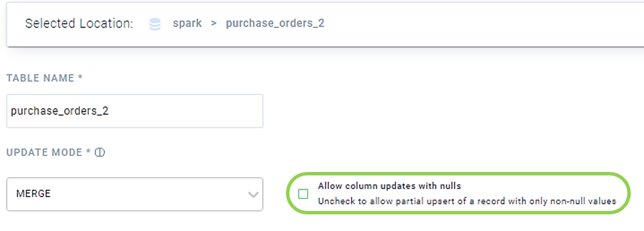
Task: Open the Update Mode MERGE dropdown
Action: 135,194
